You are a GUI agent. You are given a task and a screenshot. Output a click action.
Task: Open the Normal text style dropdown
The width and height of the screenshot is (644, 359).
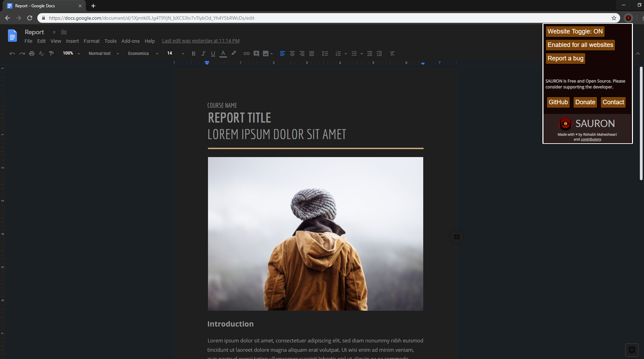pos(104,54)
